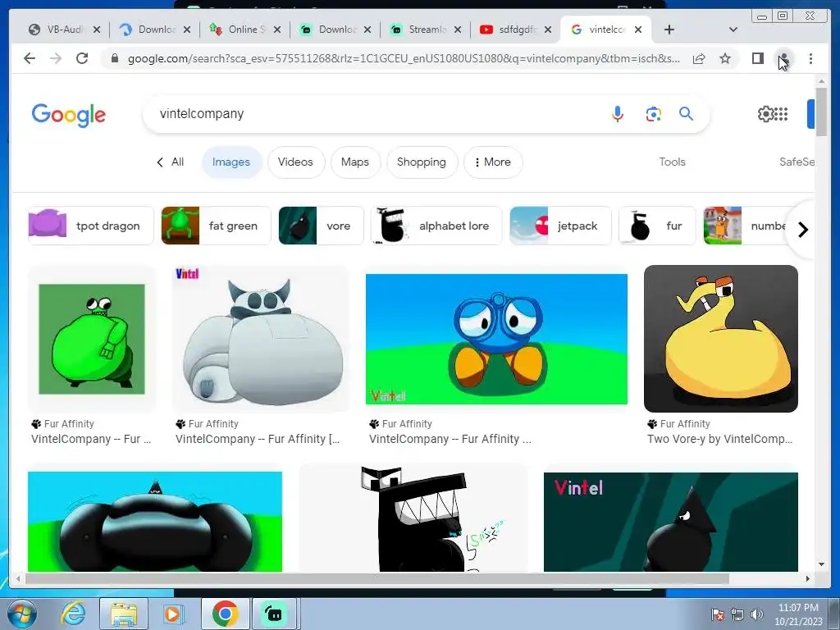Filter by tpot dragon chip
840x630 pixels.
[90, 226]
